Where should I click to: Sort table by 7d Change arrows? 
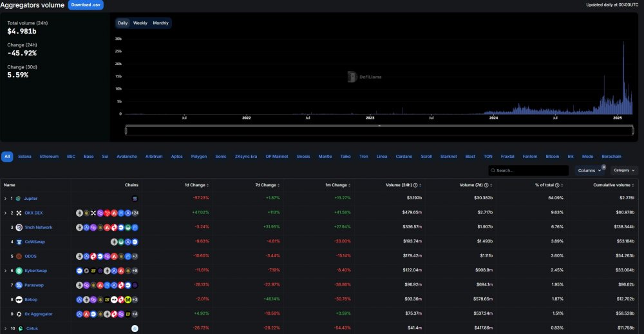coord(278,186)
